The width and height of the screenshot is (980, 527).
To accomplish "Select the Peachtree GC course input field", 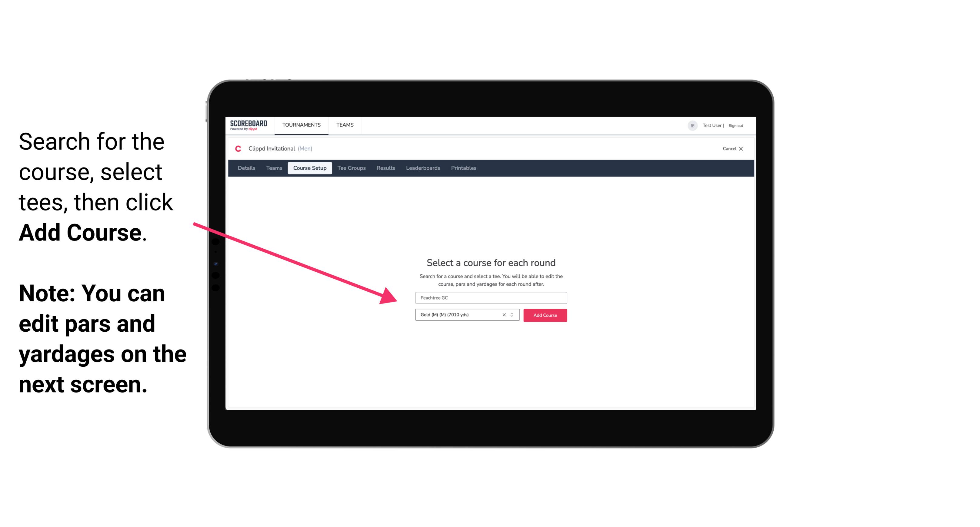I will 491,298.
